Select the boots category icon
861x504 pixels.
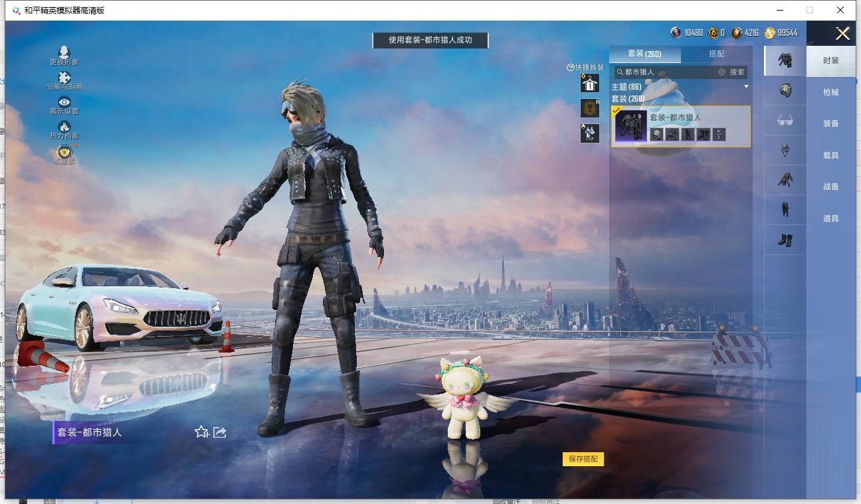point(785,240)
